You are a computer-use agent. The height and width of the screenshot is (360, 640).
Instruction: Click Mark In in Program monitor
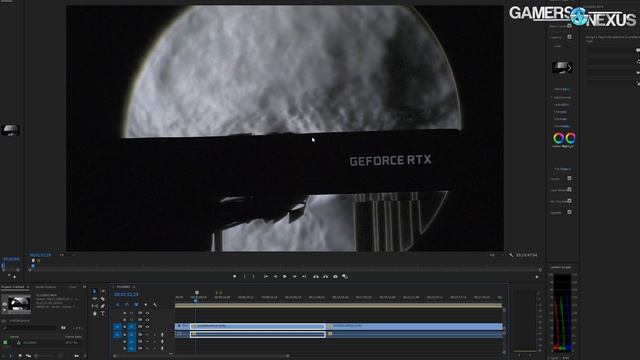(x=244, y=276)
